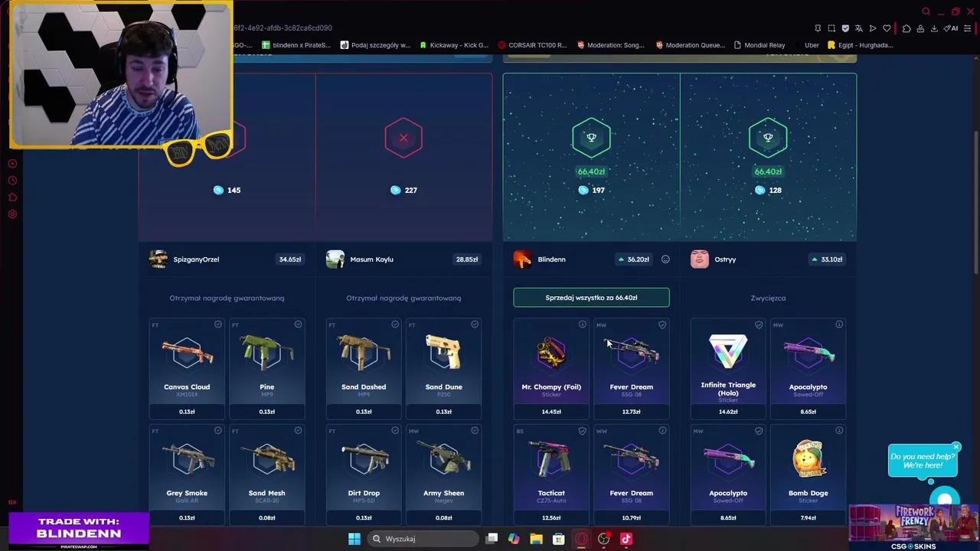The height and width of the screenshot is (551, 980).
Task: Click 'Sprzedaj wszystko za 66.40zł' button
Action: pos(591,298)
